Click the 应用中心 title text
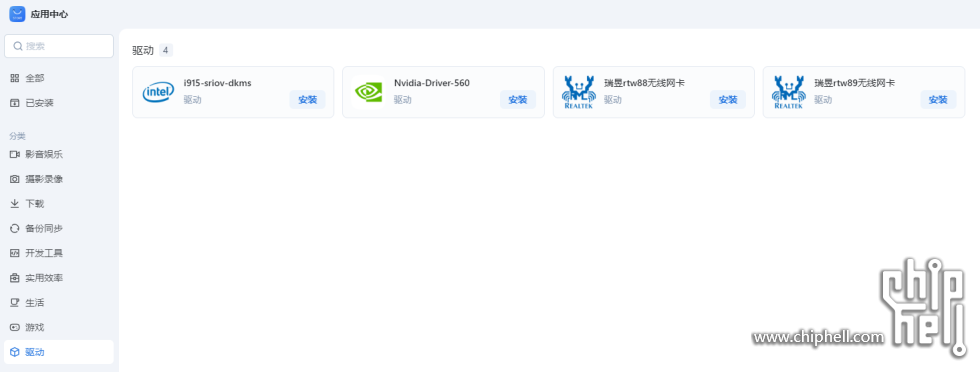Image resolution: width=980 pixels, height=372 pixels. [49, 14]
